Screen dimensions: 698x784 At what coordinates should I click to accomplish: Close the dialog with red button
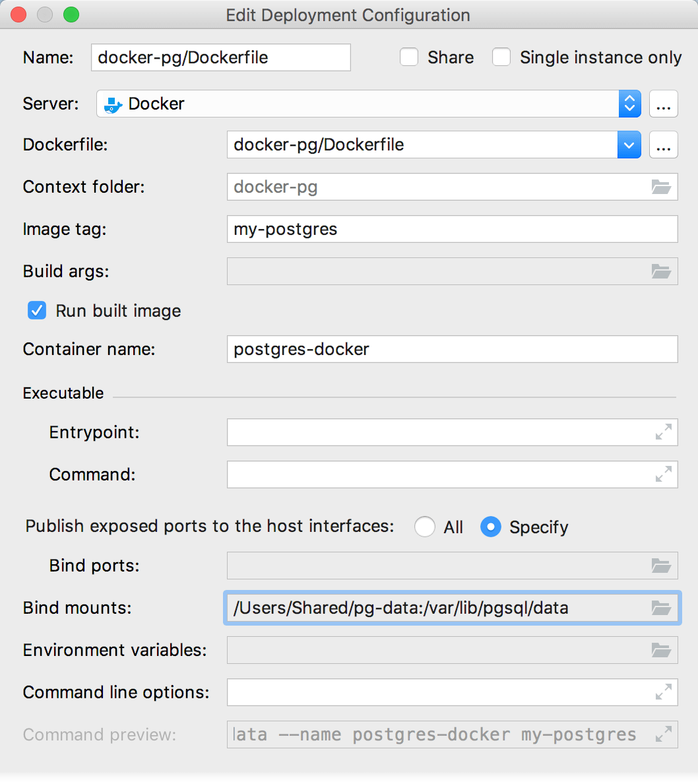point(18,15)
